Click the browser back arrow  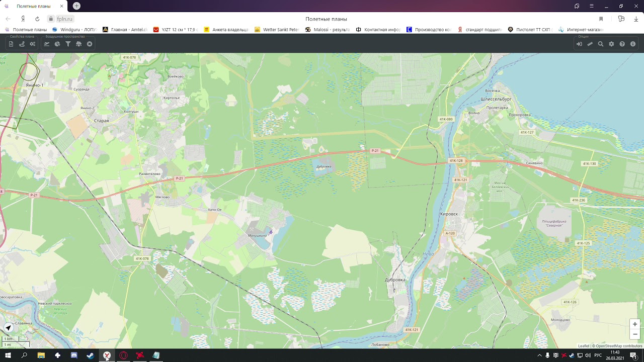tap(8, 19)
